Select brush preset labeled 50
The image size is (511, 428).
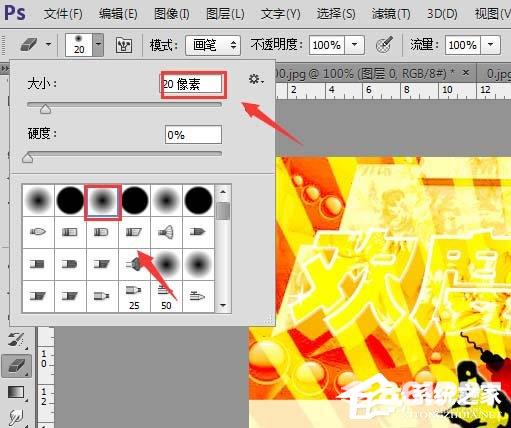166,297
